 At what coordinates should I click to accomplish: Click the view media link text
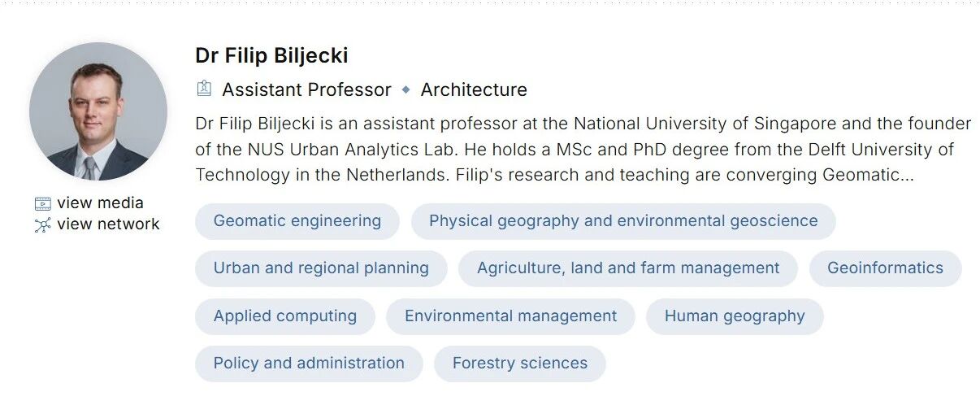tap(100, 203)
